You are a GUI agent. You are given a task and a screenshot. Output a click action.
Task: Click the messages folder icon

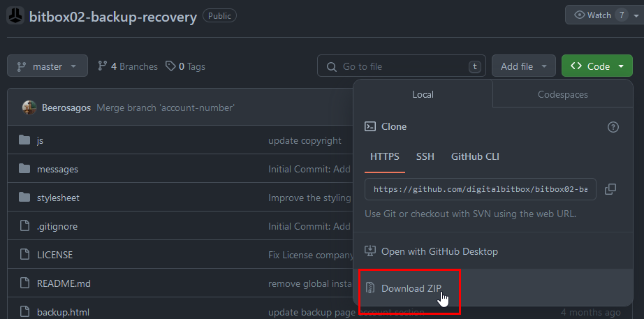[x=24, y=169]
